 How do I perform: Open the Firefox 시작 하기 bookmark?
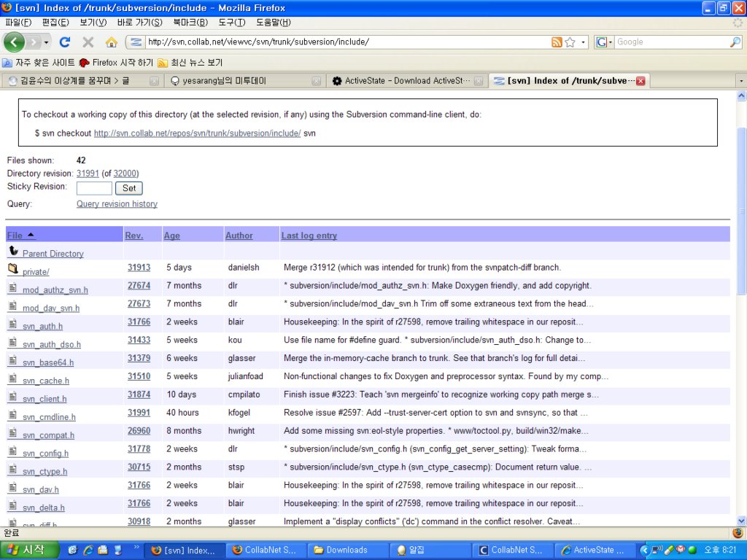[x=116, y=63]
